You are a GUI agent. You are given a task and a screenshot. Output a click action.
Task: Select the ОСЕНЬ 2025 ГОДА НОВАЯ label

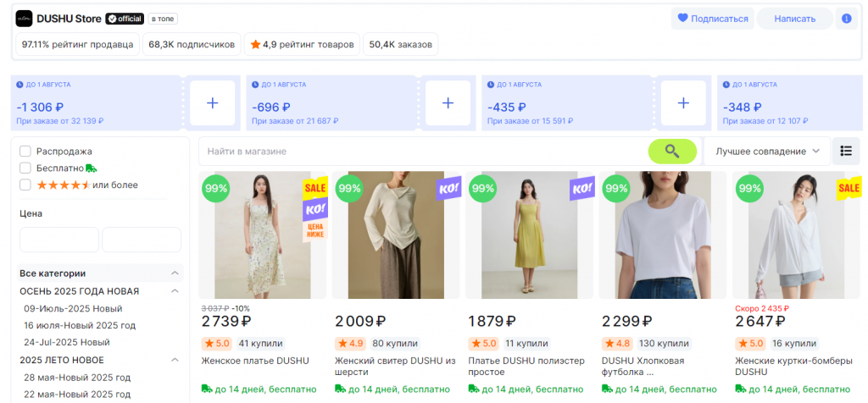click(79, 291)
